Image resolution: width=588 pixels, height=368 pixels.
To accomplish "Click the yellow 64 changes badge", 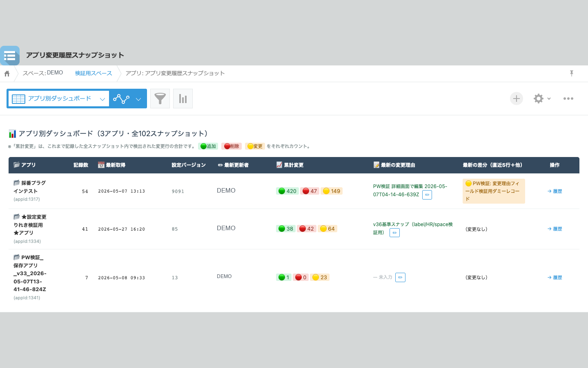I will click(327, 229).
